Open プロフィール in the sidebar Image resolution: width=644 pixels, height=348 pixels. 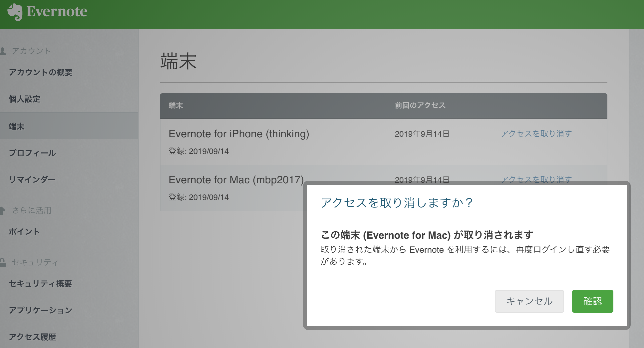33,153
